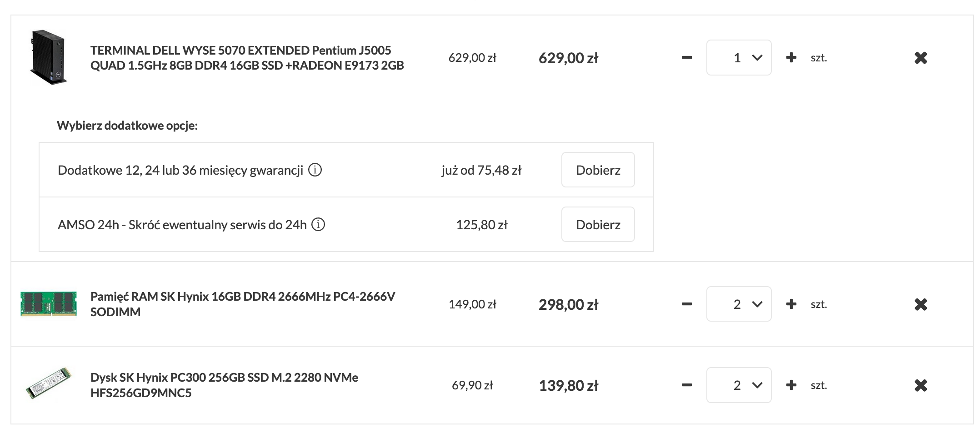Decrease SK Hynix RAM quantity with minus
The image size is (980, 434).
(687, 304)
